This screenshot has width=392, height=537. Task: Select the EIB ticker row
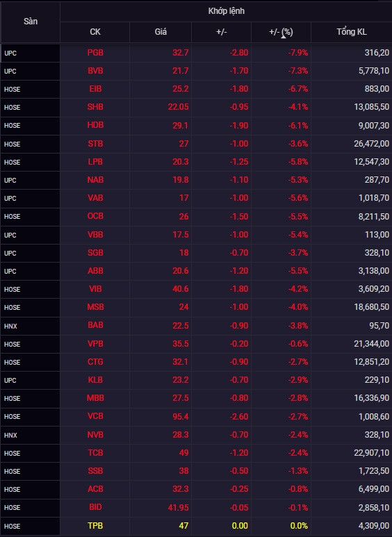coord(196,89)
